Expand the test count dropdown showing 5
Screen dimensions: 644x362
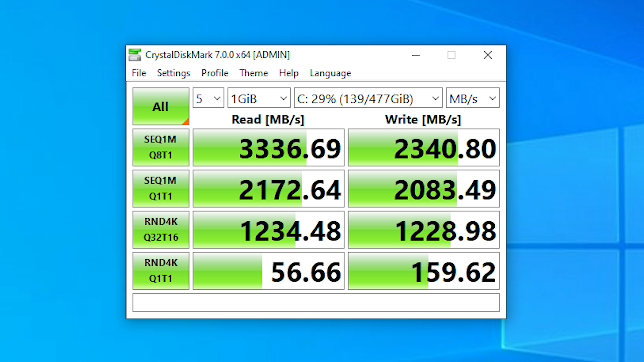[208, 98]
